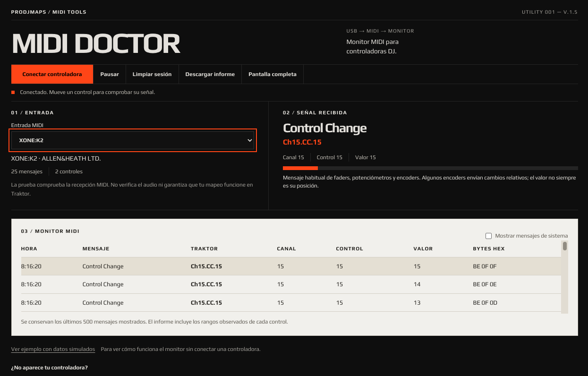The height and width of the screenshot is (376, 588).
Task: Click the monitor table scrollbar thumb
Action: coord(565,246)
